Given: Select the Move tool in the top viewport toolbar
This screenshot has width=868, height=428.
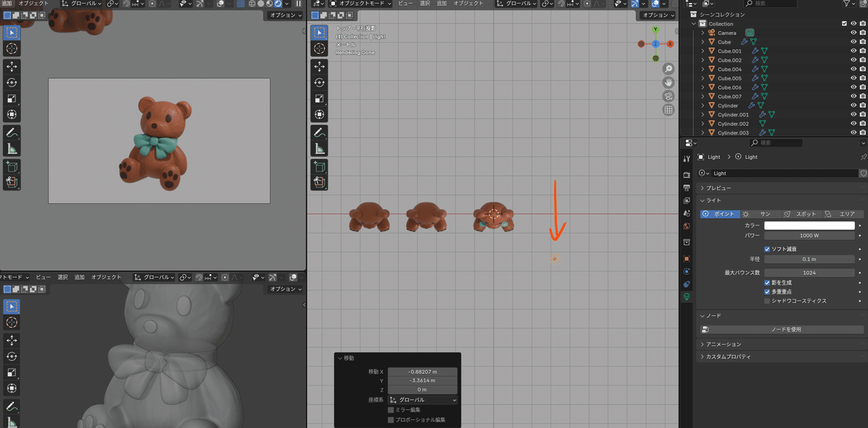Looking at the screenshot, I should (x=319, y=66).
